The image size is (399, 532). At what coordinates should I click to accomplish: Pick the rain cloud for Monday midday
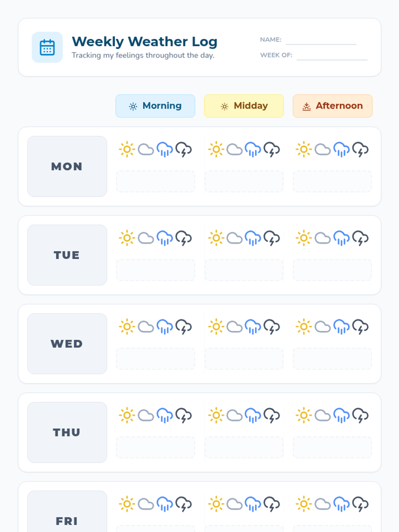tap(253, 149)
